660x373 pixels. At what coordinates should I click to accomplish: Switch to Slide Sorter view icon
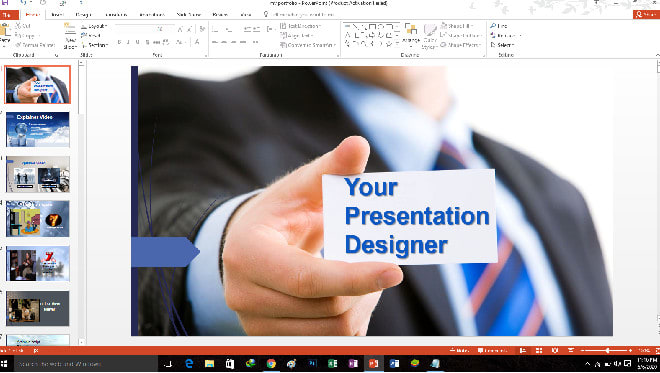point(539,350)
